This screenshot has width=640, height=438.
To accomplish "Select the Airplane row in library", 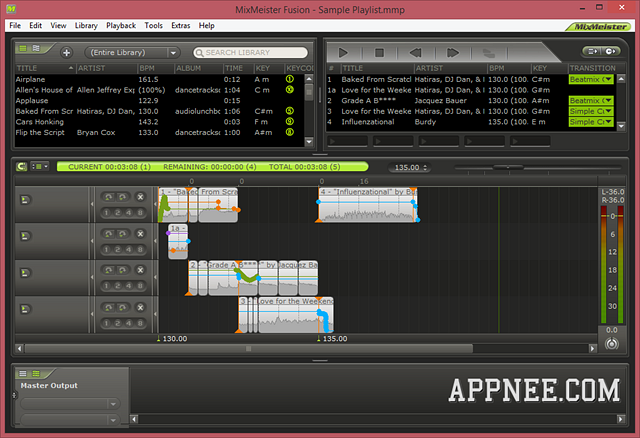I will pos(159,79).
